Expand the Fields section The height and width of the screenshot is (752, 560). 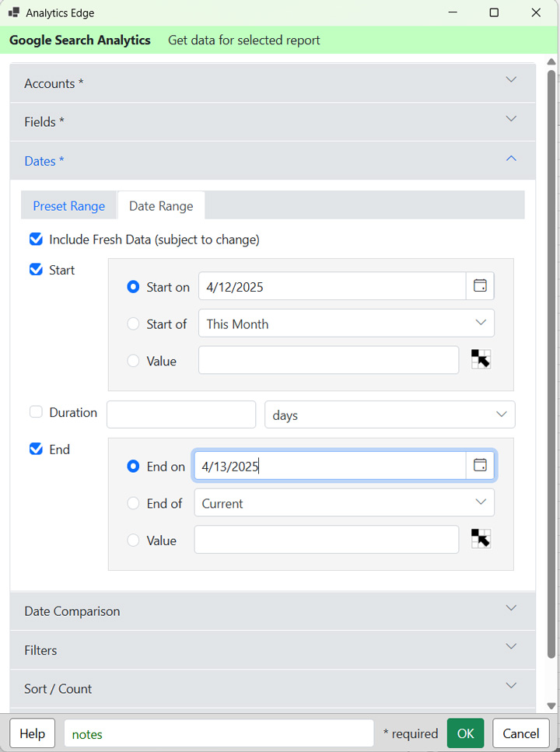(272, 122)
